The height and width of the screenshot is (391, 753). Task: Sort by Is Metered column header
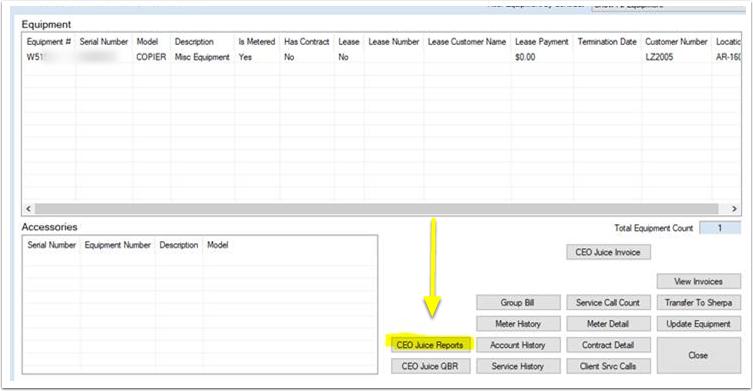pyautogui.click(x=257, y=42)
